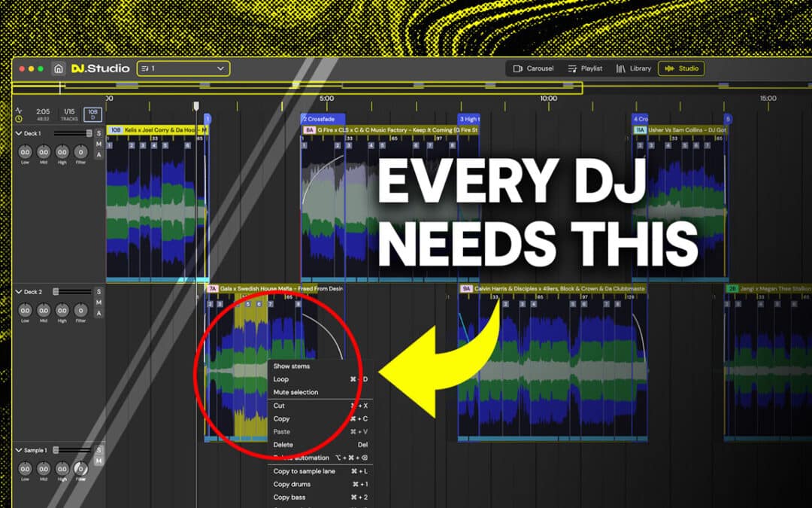
Task: Click Deck 2 Mid EQ knob
Action: (44, 311)
